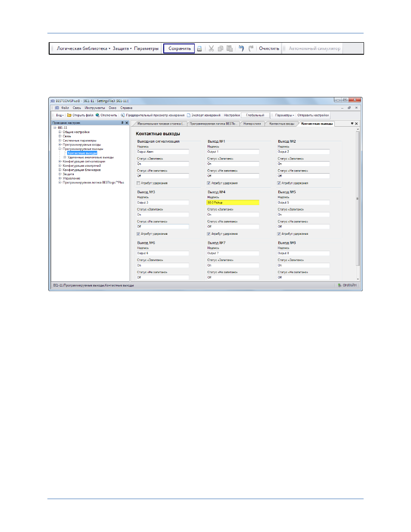Click the Экспорт измерений button
411x532 pixels.
tap(204, 115)
